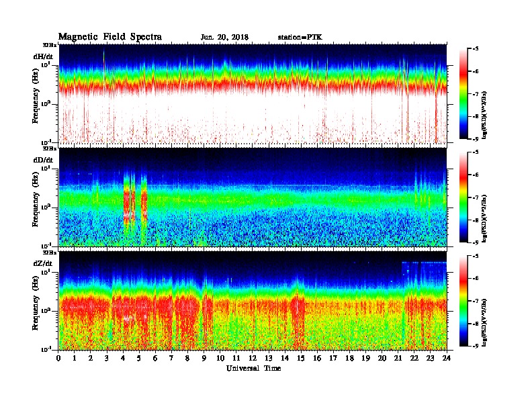Click the '-7' value on dZ/dt color scale
Screen dimensions: 532x411
(x=476, y=301)
